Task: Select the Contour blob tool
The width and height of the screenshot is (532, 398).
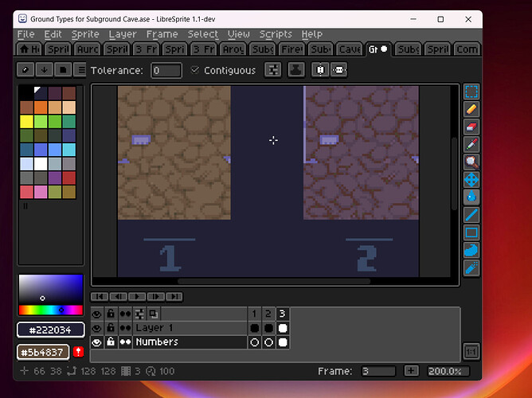Action: (x=471, y=250)
